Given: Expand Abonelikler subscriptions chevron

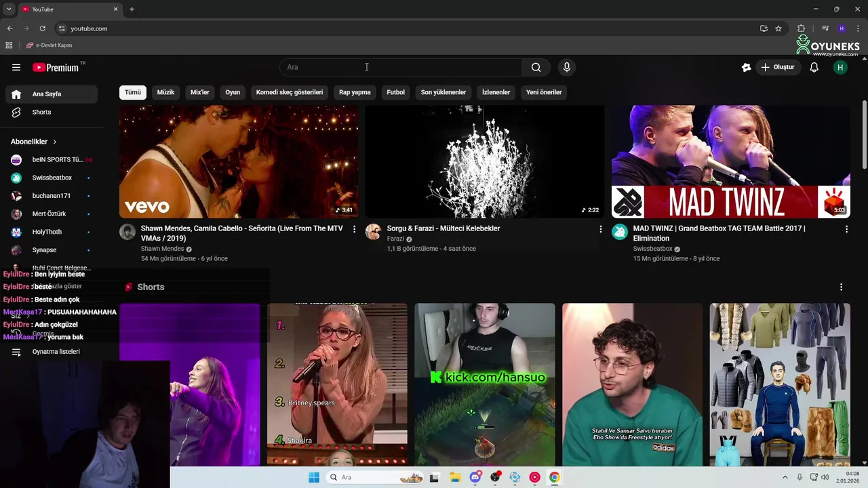Looking at the screenshot, I should (x=55, y=142).
